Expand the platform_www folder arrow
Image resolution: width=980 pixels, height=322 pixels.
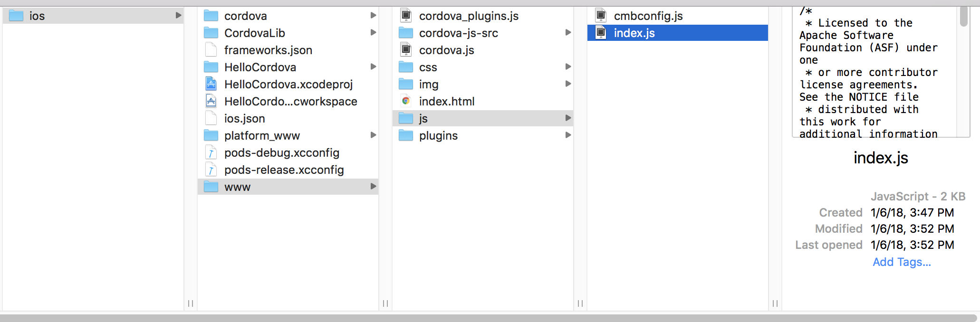(x=374, y=135)
